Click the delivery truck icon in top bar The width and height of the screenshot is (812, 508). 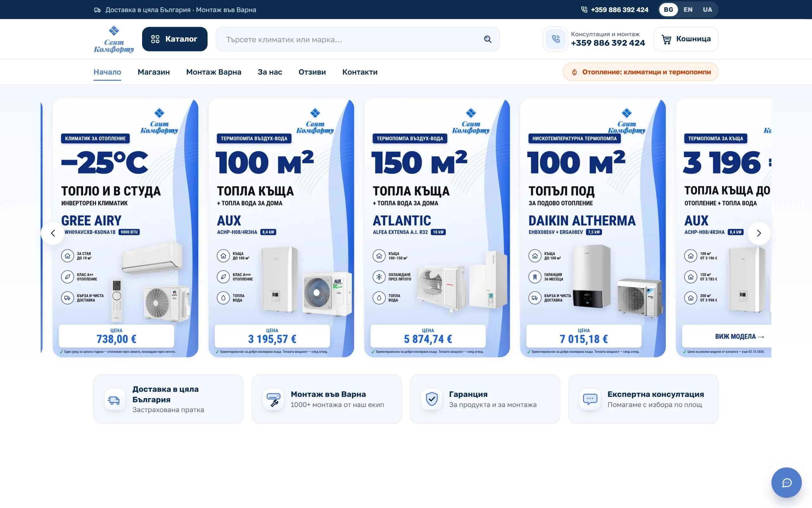click(97, 10)
